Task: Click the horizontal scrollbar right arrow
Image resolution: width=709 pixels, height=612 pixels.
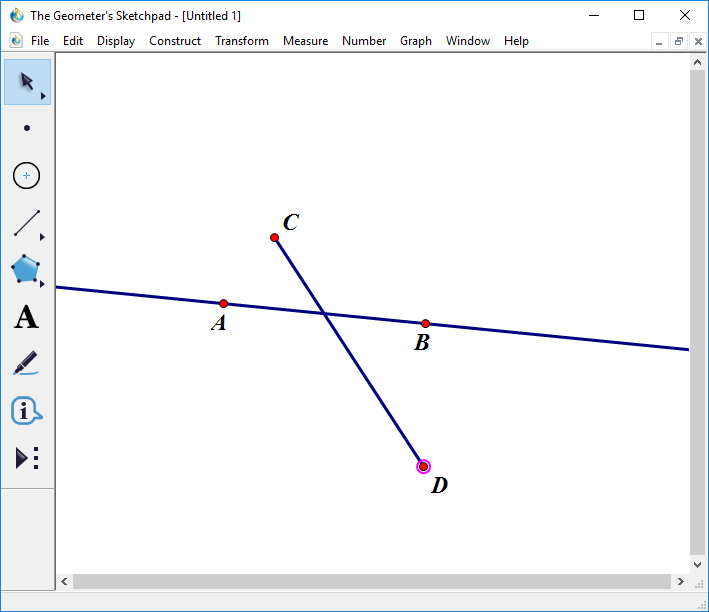Action: 681,582
